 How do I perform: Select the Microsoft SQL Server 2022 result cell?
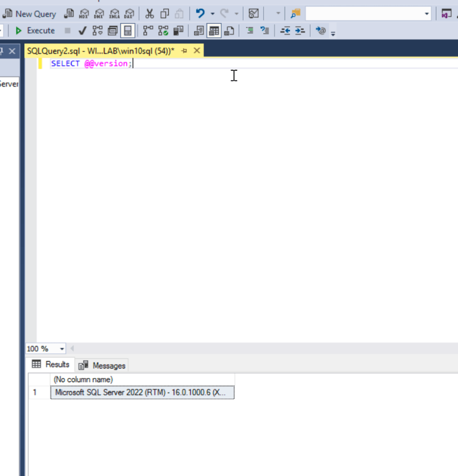pyautogui.click(x=142, y=392)
